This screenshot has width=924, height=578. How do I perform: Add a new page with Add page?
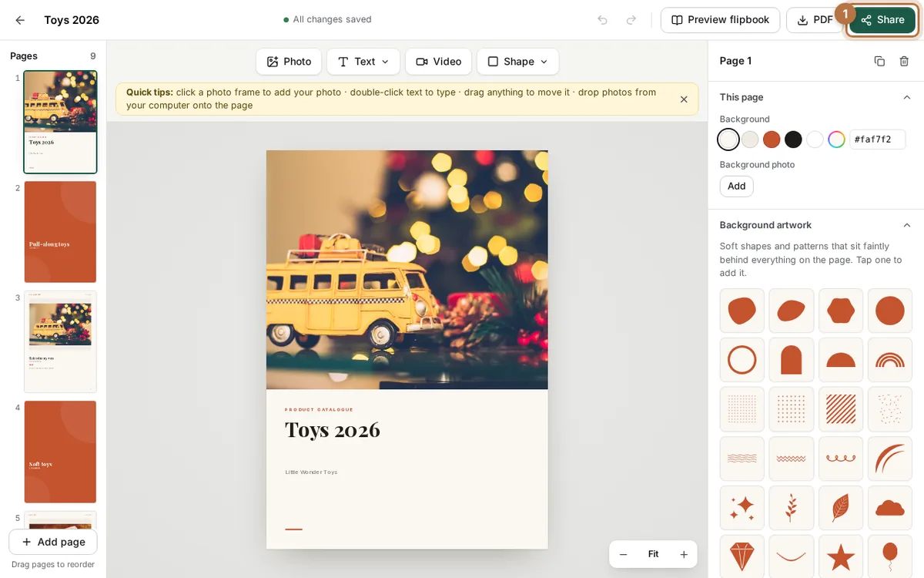[x=53, y=542]
